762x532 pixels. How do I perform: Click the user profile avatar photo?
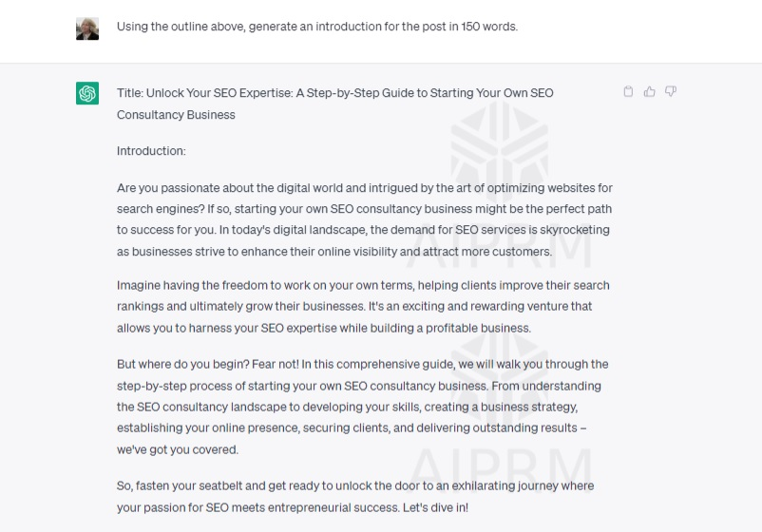87,28
